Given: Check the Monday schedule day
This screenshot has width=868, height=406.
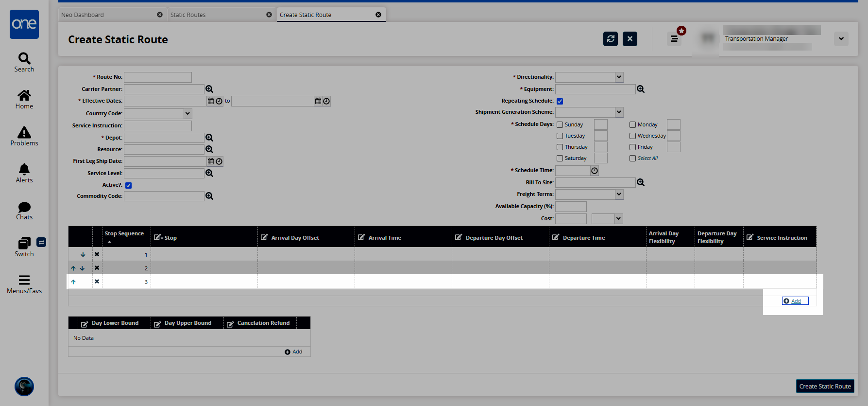Looking at the screenshot, I should pos(632,125).
